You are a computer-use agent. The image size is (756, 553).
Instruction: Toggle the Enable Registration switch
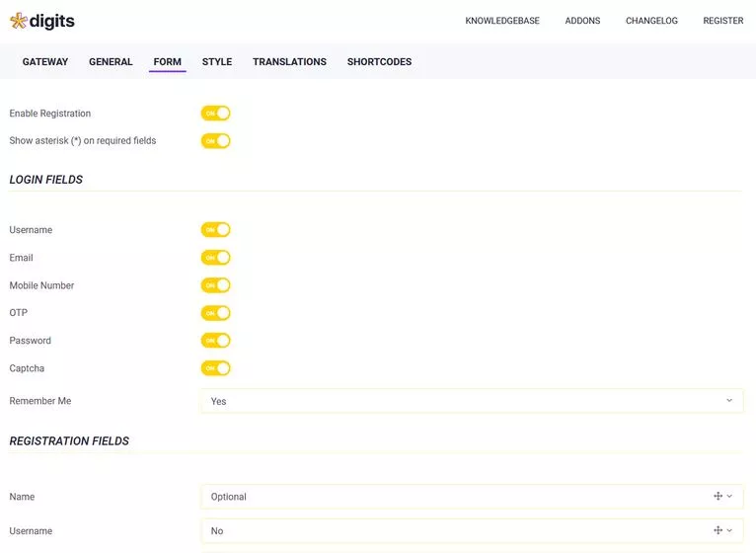coord(215,114)
